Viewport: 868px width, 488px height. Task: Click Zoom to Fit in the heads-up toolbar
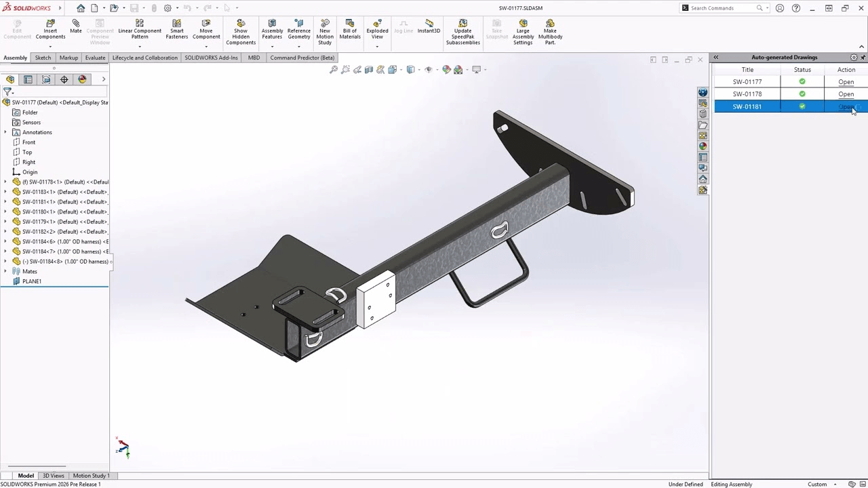(x=333, y=69)
